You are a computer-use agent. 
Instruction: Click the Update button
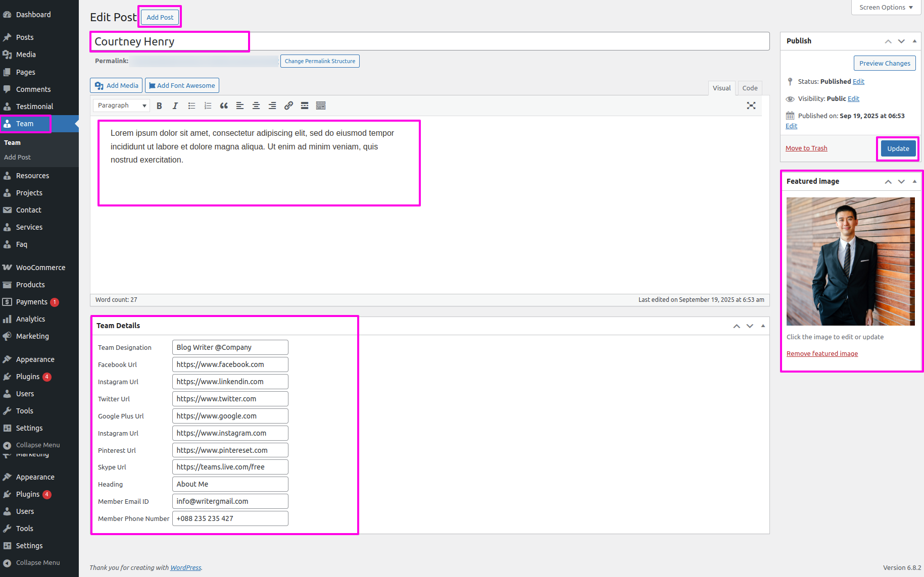click(898, 148)
